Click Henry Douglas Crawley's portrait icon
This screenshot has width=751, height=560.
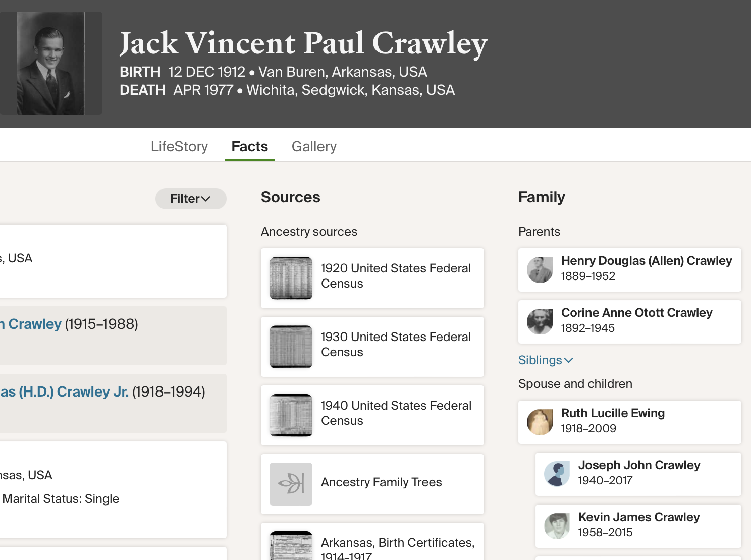pyautogui.click(x=540, y=269)
